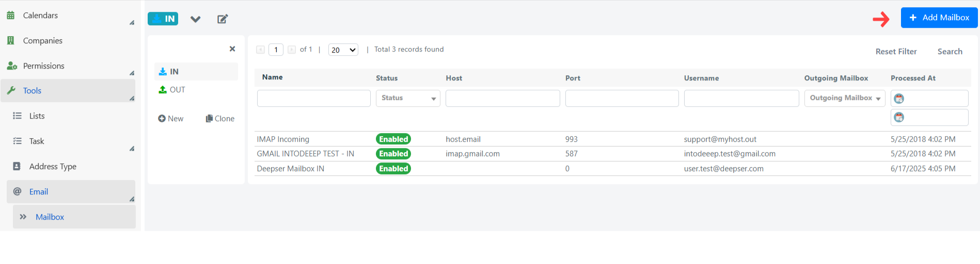The width and height of the screenshot is (980, 264).
Task: Expand the chevron dropdown beside IN badge
Action: (x=195, y=19)
